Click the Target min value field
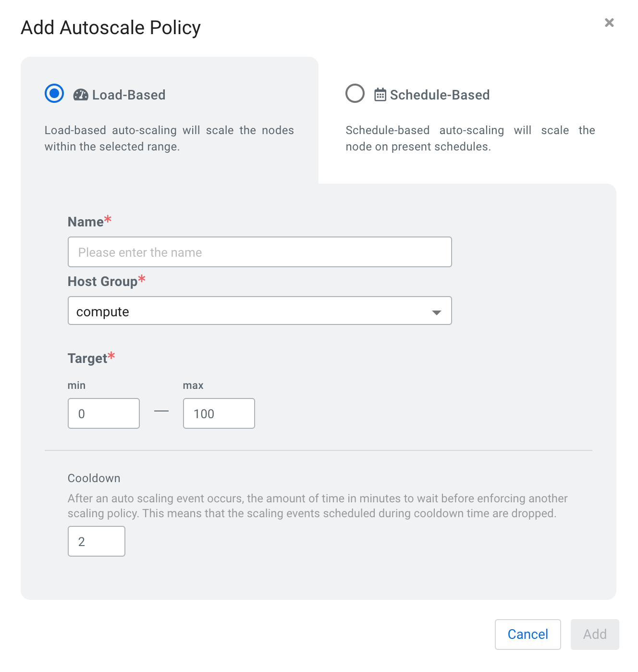This screenshot has height=672, width=638. point(104,413)
